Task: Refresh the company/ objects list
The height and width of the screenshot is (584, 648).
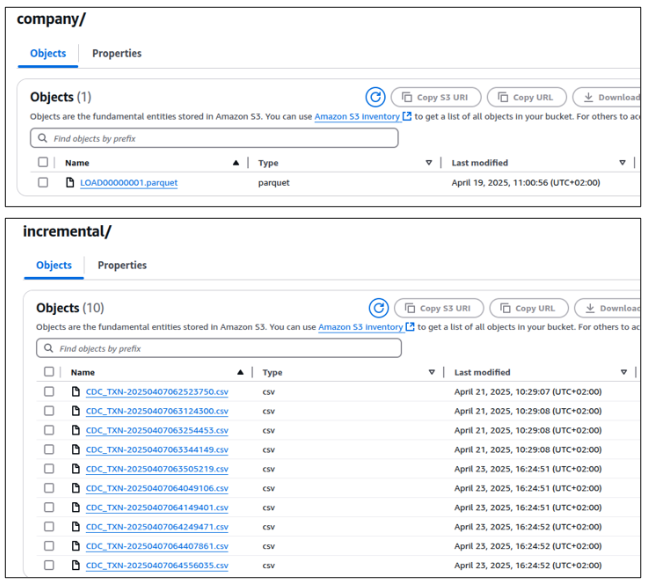Action: point(375,97)
